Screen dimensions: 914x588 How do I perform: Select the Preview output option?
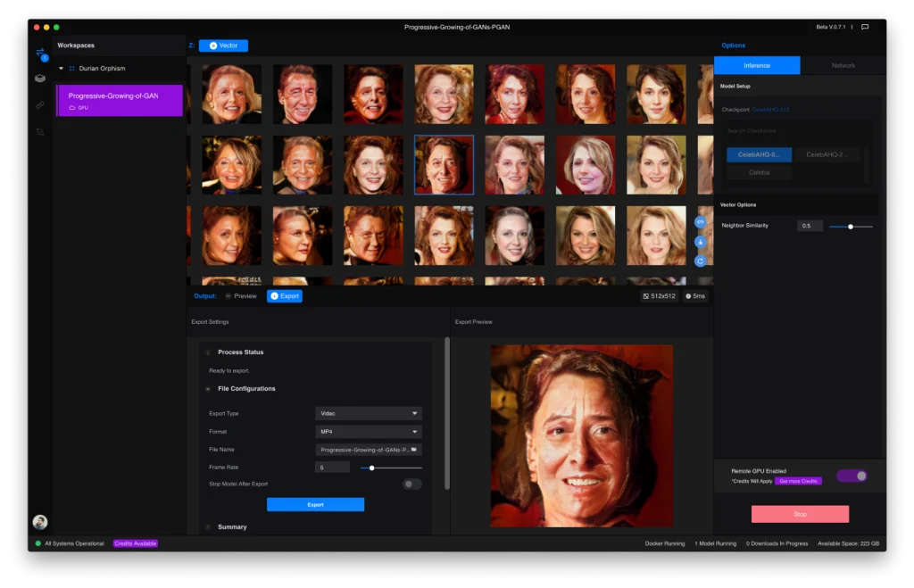[240, 296]
